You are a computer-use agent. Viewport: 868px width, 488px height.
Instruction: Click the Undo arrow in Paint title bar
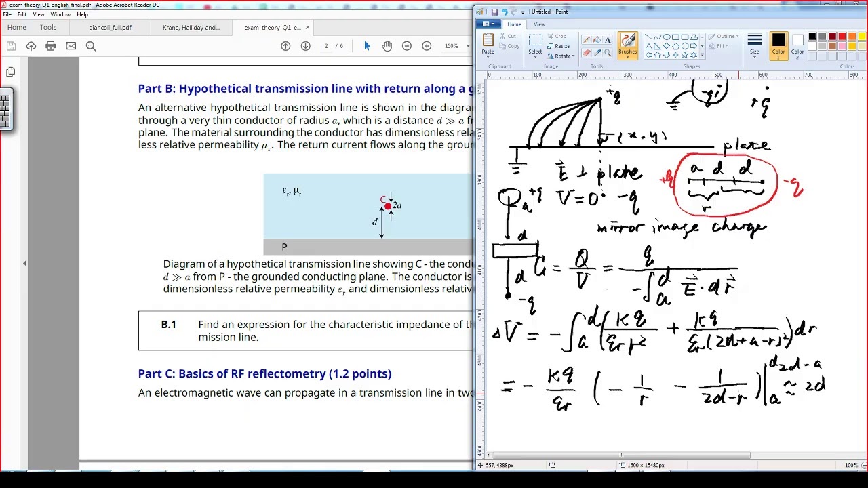[x=504, y=12]
